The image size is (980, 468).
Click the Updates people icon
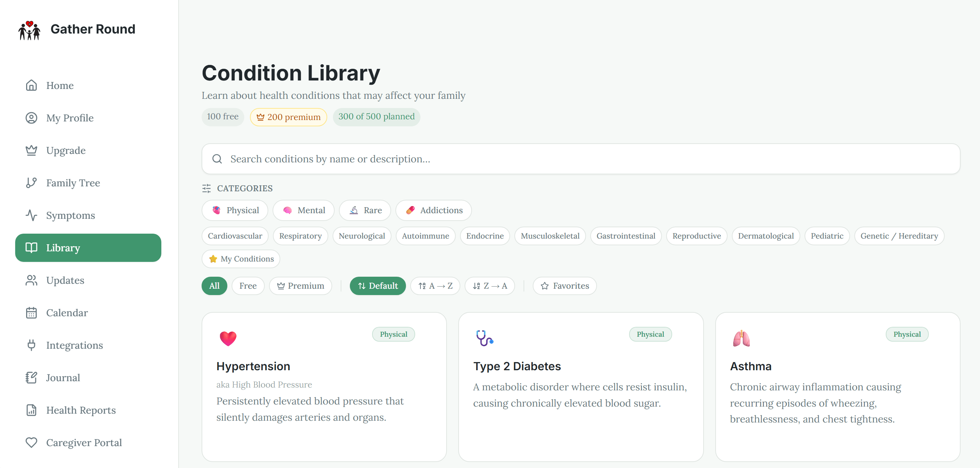click(31, 281)
